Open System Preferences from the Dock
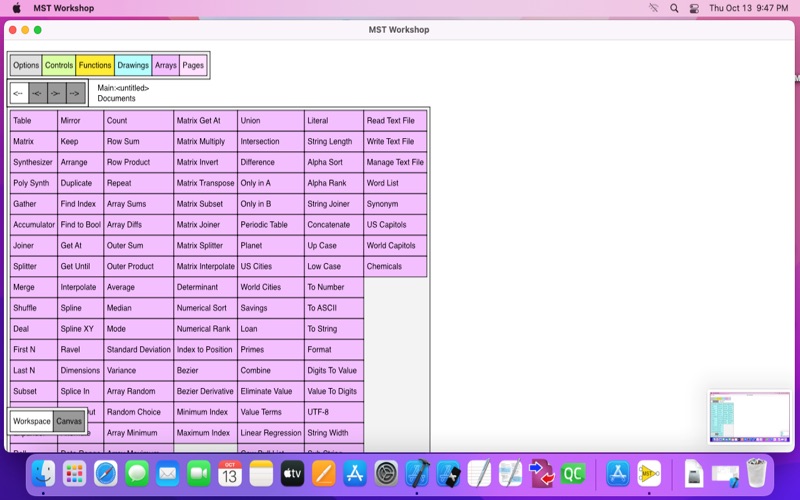Screen dimensions: 800x500 [386, 473]
